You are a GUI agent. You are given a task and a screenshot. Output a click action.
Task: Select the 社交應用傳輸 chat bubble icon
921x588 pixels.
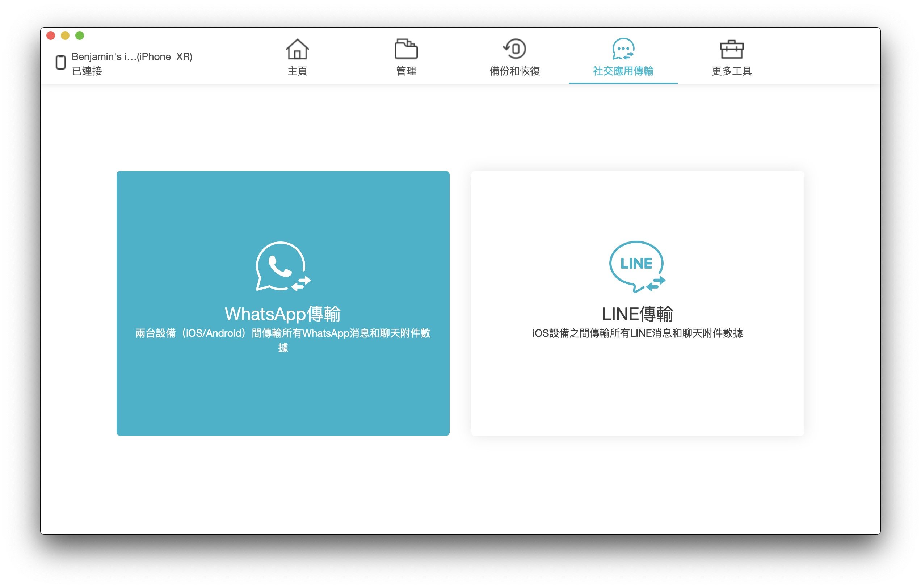[x=623, y=49]
